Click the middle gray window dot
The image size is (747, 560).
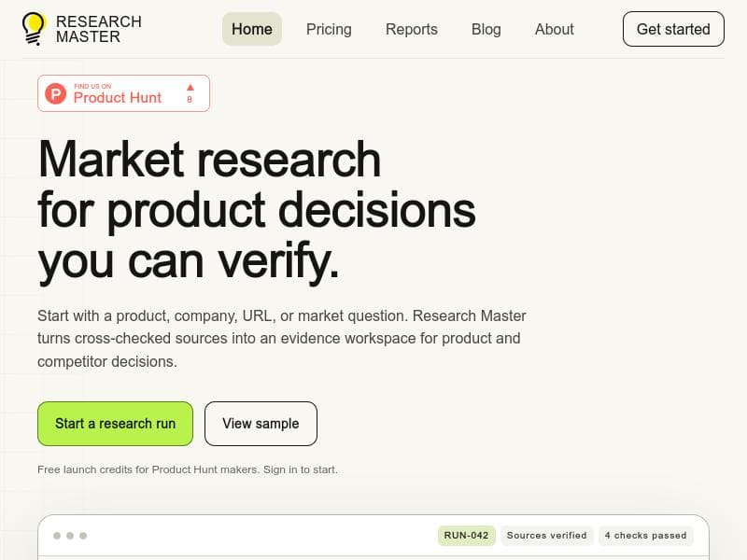[x=70, y=536]
